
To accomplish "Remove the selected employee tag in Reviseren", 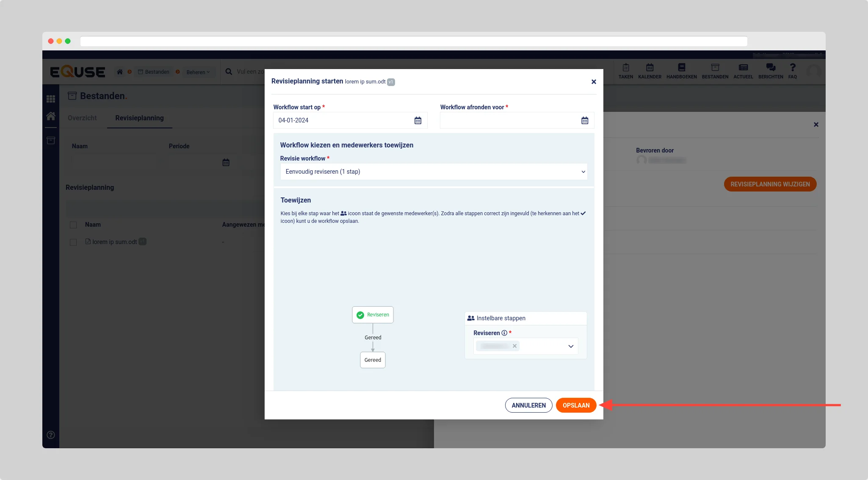I will click(x=514, y=346).
